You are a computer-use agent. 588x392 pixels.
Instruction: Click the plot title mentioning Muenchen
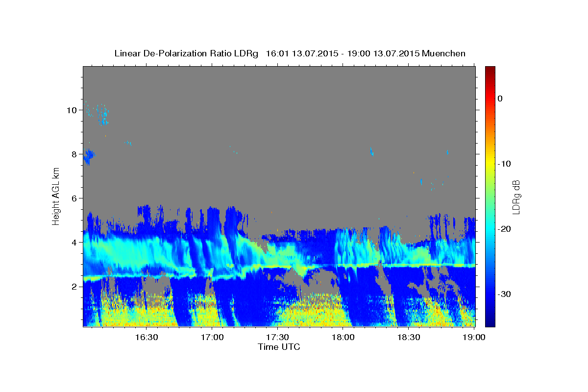point(290,53)
